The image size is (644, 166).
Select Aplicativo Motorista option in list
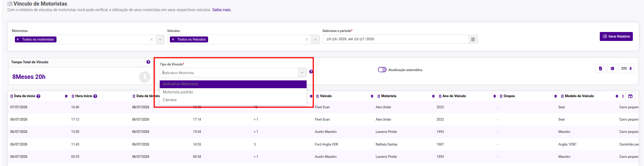point(233,84)
